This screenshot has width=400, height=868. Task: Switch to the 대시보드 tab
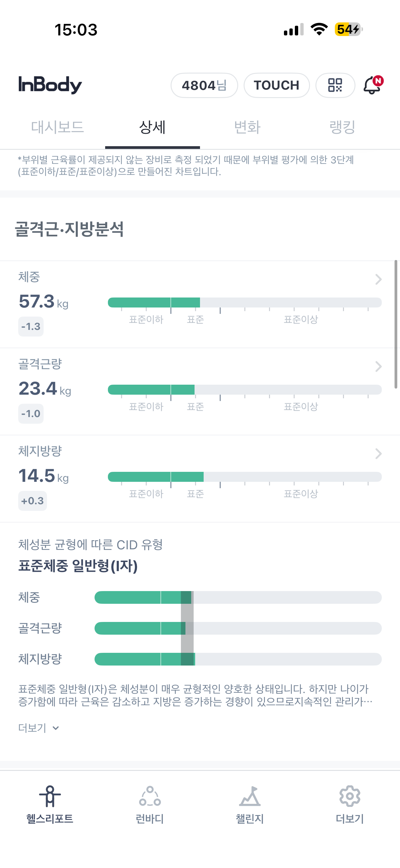(57, 127)
